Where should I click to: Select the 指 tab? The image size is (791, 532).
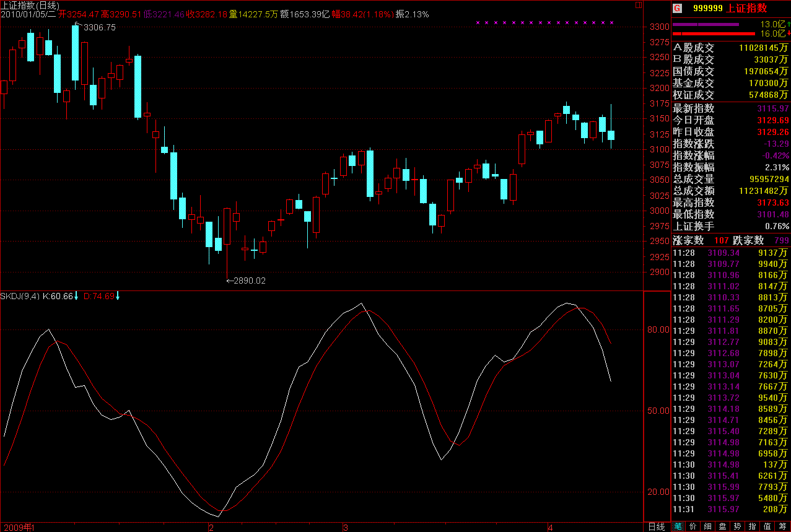pos(753,526)
